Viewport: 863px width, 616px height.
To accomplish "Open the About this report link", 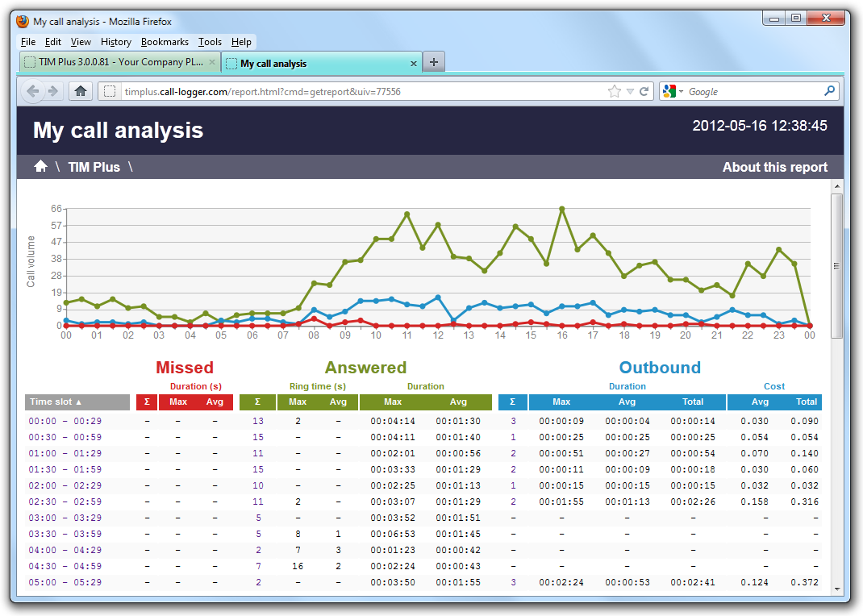I will 774,167.
